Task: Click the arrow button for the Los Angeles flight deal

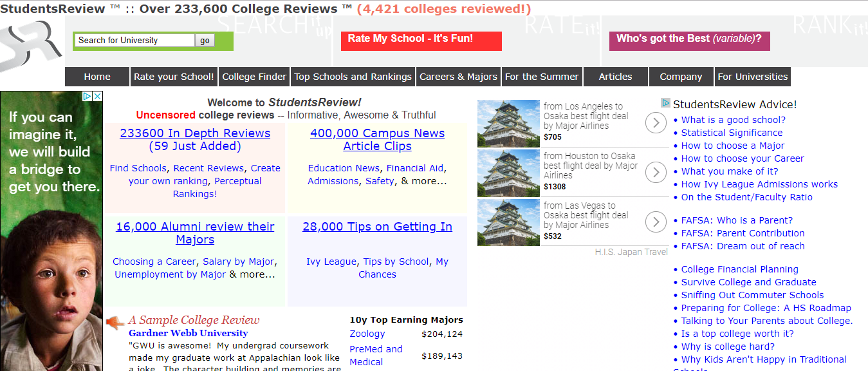Action: pos(656,122)
